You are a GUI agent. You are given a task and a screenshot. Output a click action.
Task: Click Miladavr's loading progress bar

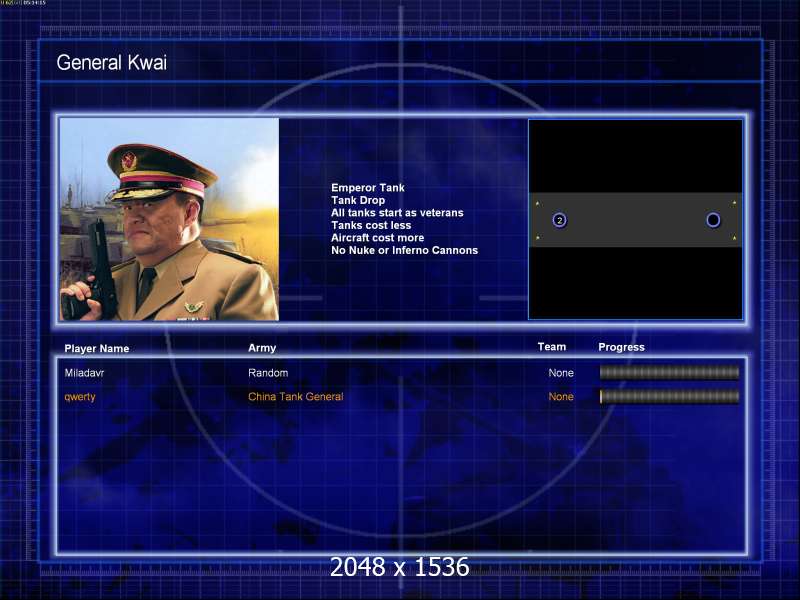[x=669, y=373]
